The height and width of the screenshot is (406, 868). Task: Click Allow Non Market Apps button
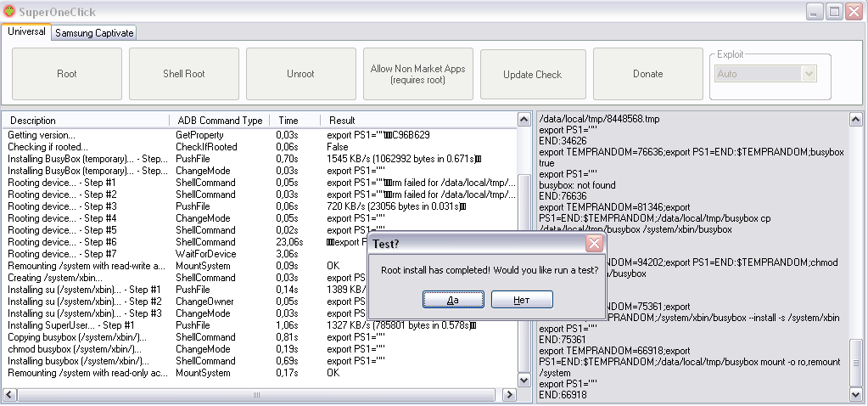(417, 74)
